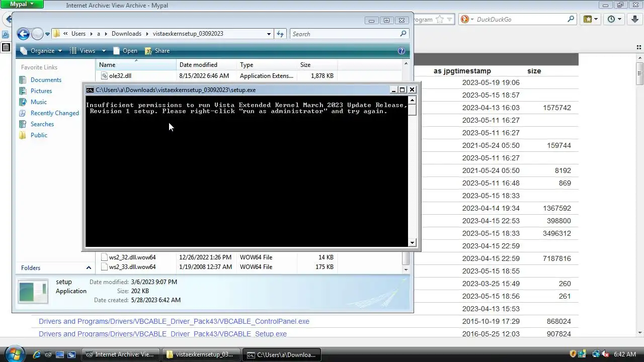Click the Mypal search magnifier icon

[571, 19]
